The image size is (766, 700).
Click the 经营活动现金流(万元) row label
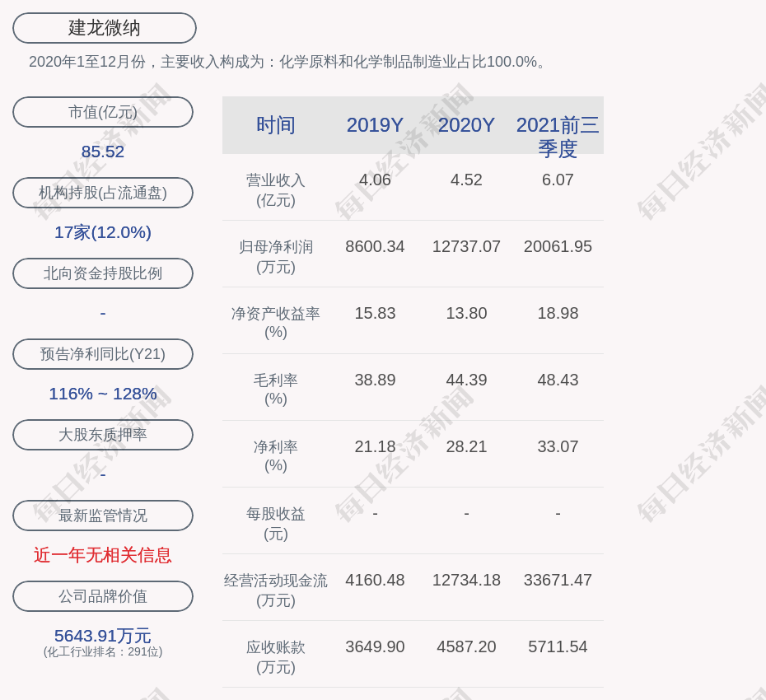(276, 590)
